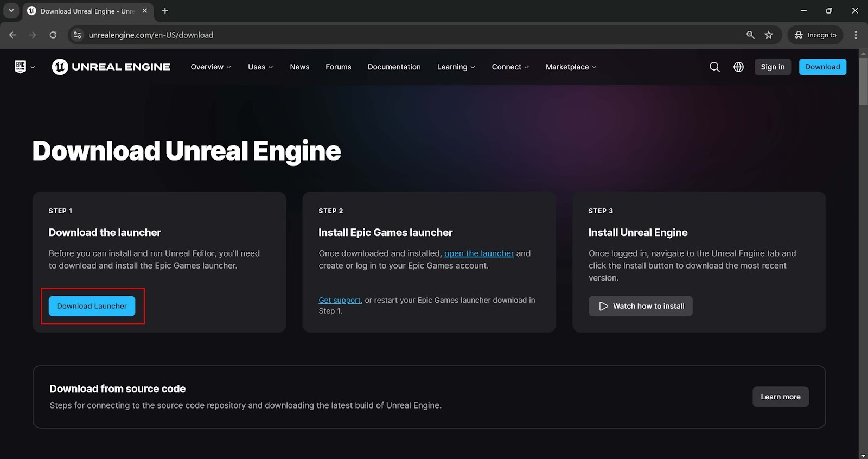View site information icon in address bar

point(78,35)
